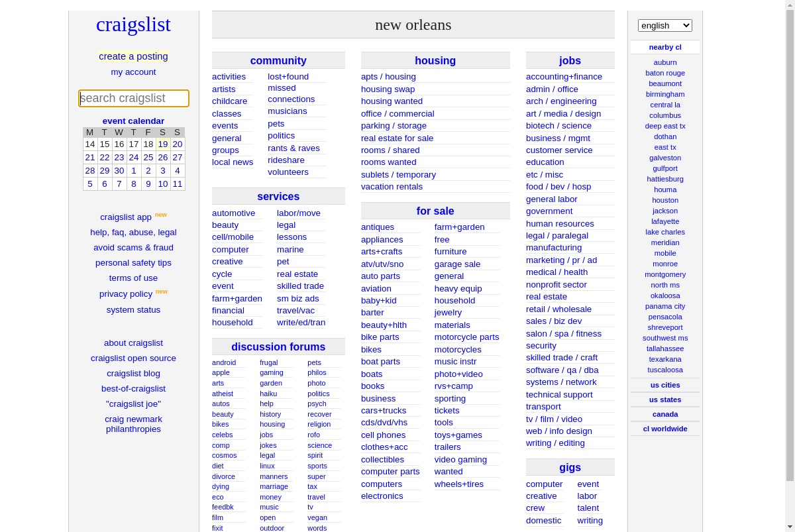Open missed connections link
This screenshot has height=532, width=795.
[x=291, y=93]
